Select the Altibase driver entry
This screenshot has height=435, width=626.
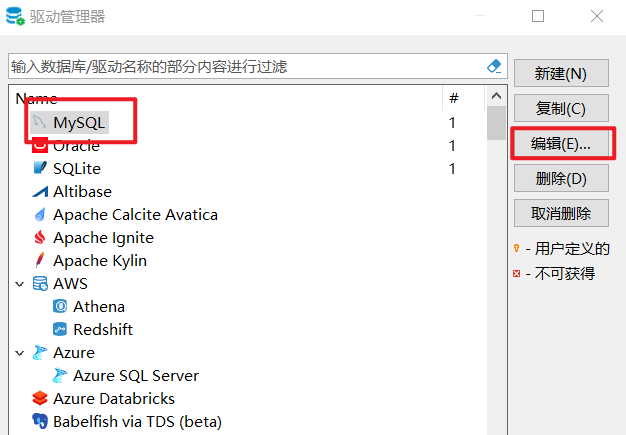82,192
